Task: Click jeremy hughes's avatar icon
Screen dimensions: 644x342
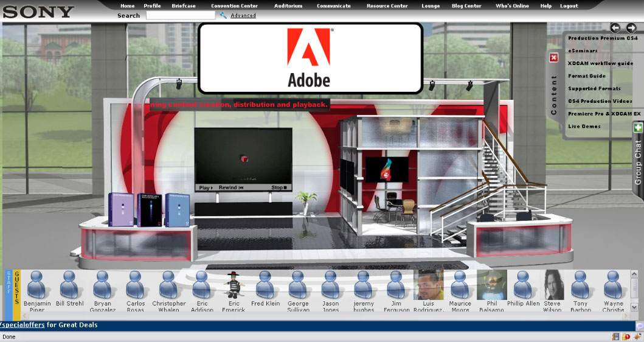Action: point(363,284)
